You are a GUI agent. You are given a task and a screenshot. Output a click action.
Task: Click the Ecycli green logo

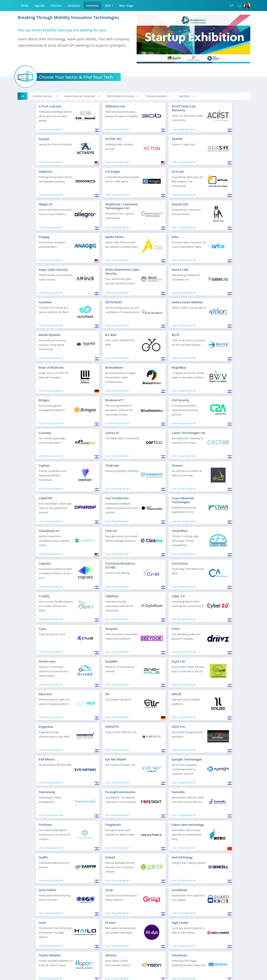[x=219, y=671]
